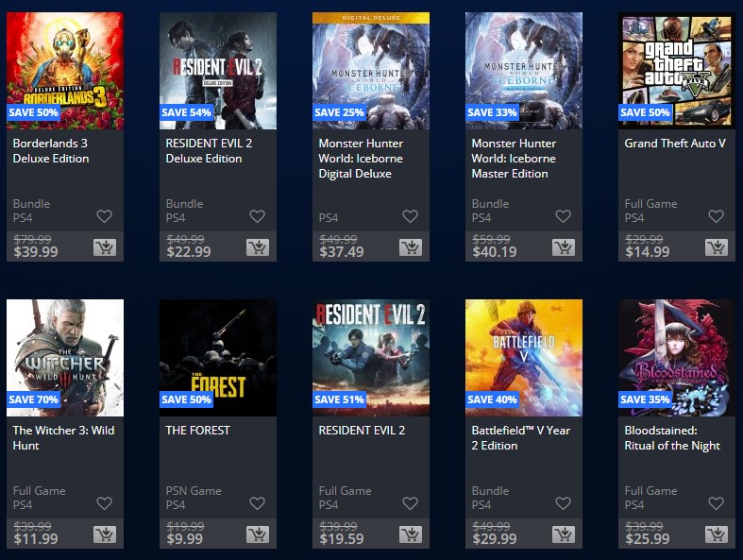The width and height of the screenshot is (743, 560).
Task: Add RESIDENT EVIL 2 Deluxe Edition to cart
Action: click(258, 247)
